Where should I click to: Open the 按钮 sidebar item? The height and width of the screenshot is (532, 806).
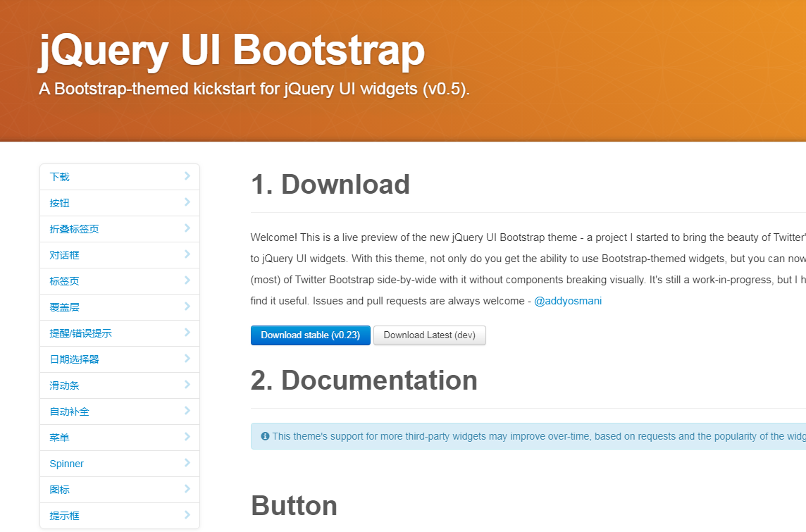point(119,203)
